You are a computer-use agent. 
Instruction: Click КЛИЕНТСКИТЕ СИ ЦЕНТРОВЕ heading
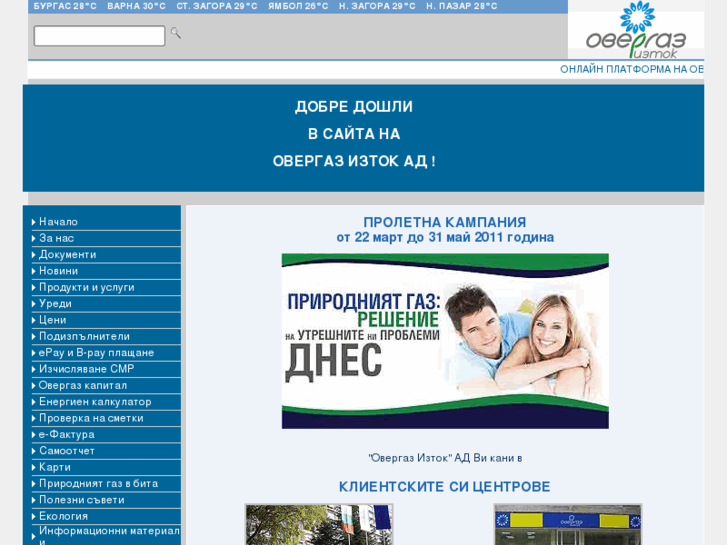pos(445,487)
